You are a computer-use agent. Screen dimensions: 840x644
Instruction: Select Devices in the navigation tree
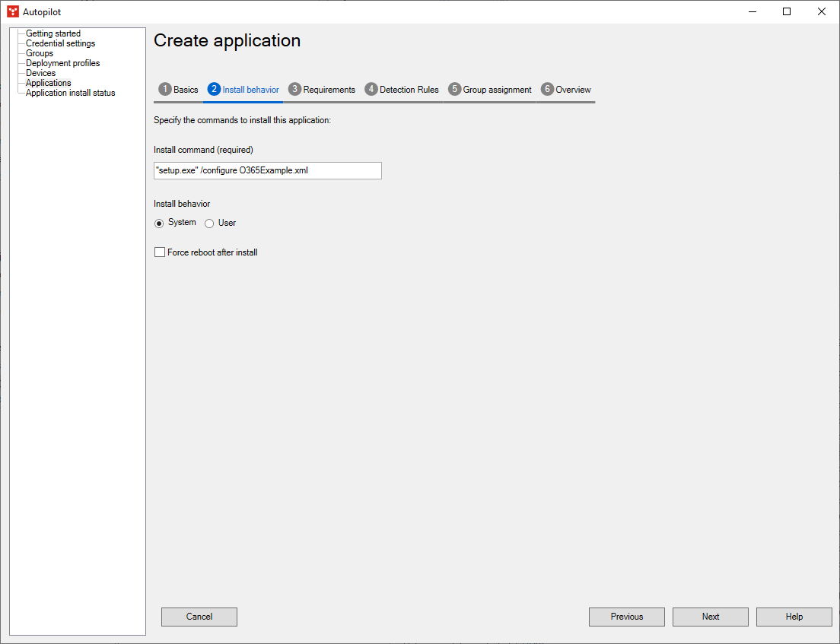40,73
